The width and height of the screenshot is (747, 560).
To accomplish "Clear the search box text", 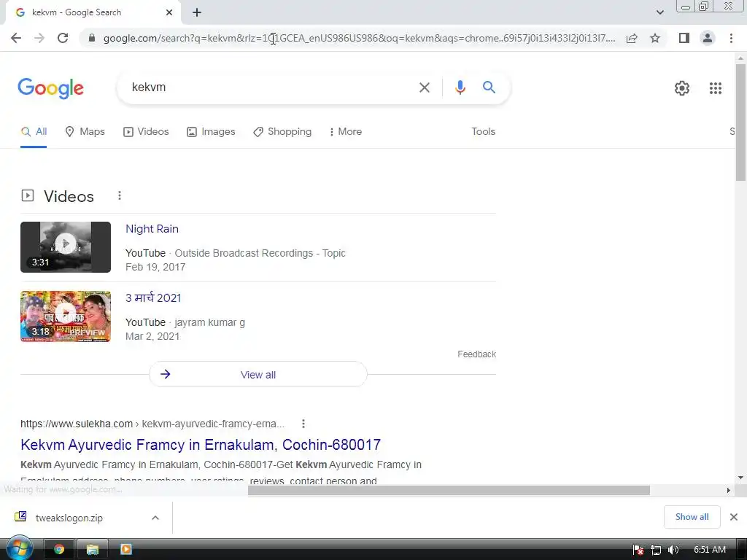I will click(x=424, y=87).
